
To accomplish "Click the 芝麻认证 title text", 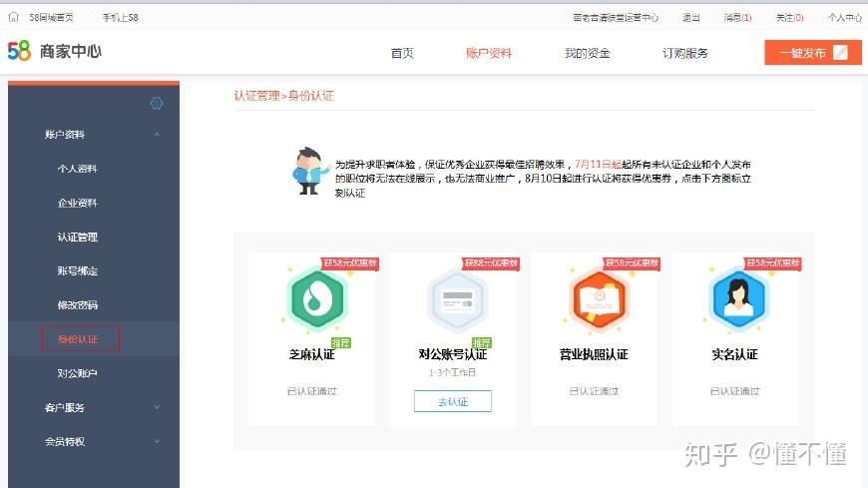I will 312,354.
